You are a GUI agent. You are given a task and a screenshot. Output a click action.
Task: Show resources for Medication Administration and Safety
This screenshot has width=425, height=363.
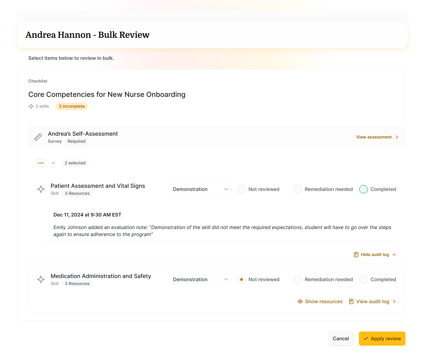pos(320,301)
